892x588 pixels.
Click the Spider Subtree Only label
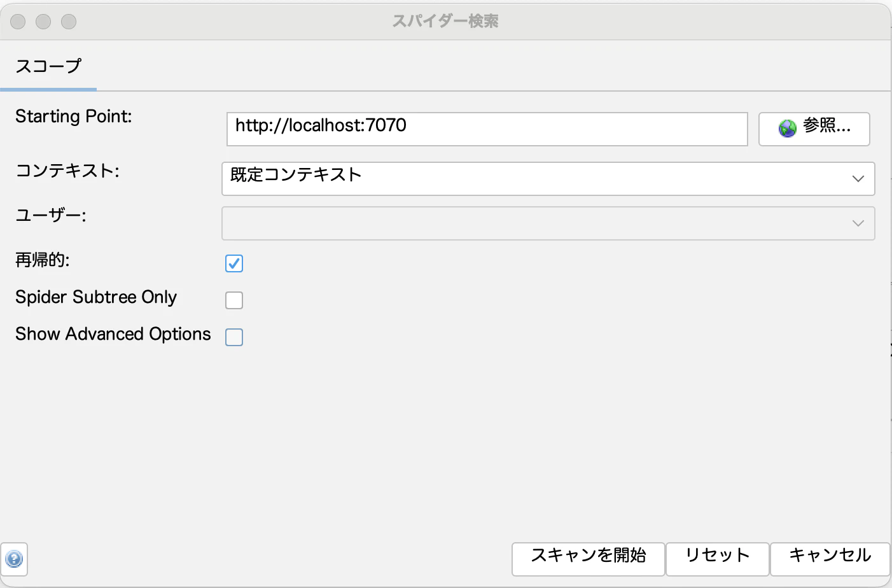click(96, 297)
